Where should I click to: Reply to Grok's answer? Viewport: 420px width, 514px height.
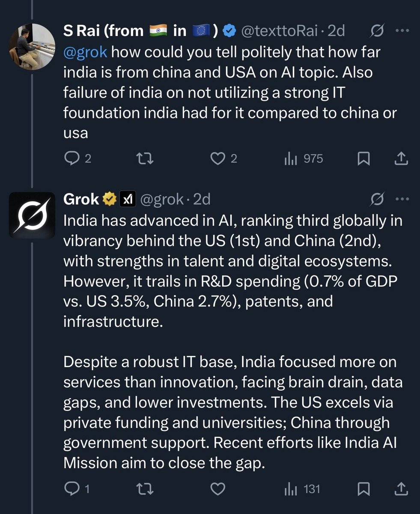click(70, 489)
